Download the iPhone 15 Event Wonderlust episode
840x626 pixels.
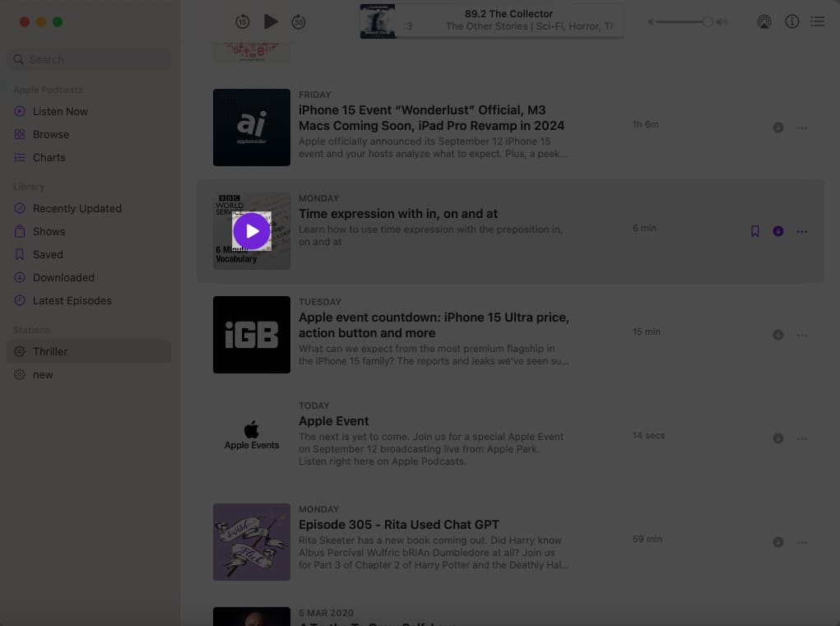[777, 128]
